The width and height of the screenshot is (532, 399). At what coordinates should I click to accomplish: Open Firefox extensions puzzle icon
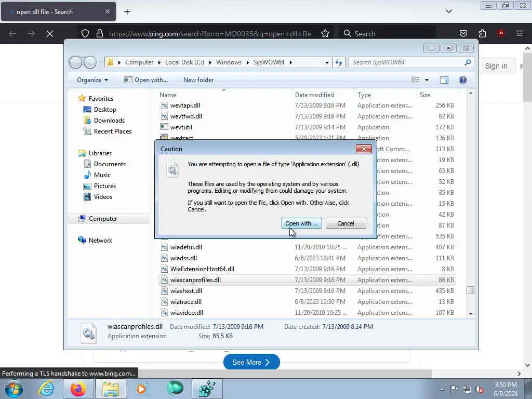click(482, 33)
